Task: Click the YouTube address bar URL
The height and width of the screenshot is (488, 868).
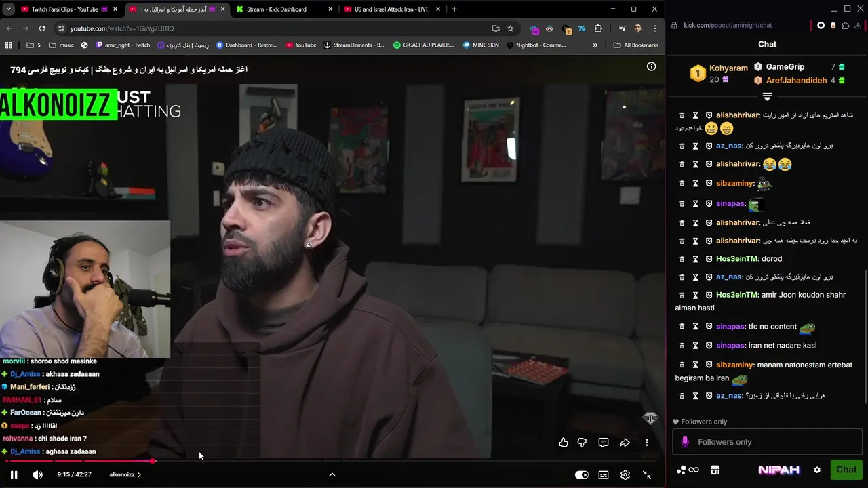Action: [122, 28]
